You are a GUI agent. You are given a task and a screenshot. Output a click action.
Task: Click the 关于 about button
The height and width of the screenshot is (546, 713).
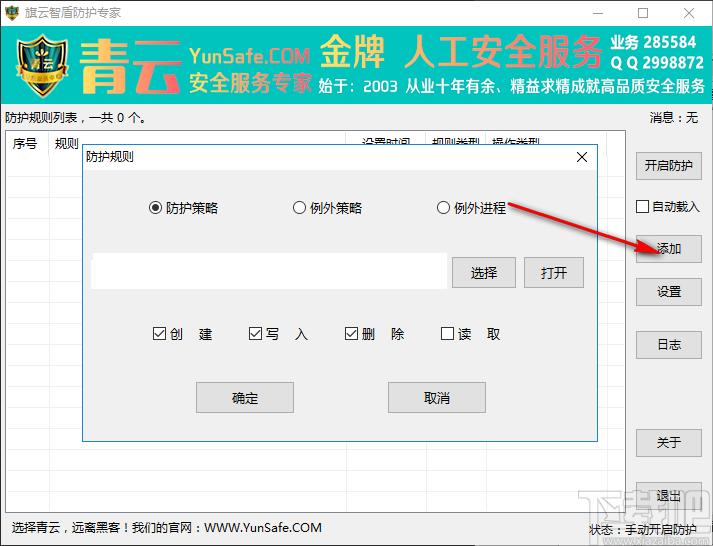668,443
